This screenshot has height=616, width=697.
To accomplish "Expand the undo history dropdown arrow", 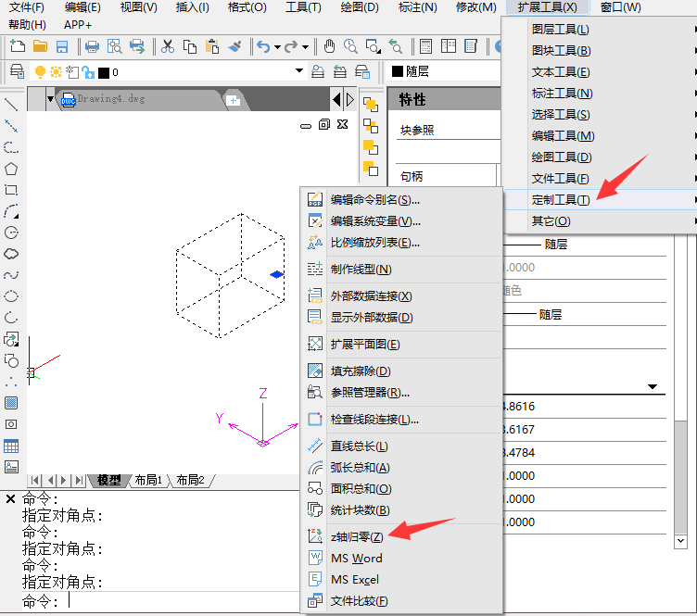I will point(279,45).
